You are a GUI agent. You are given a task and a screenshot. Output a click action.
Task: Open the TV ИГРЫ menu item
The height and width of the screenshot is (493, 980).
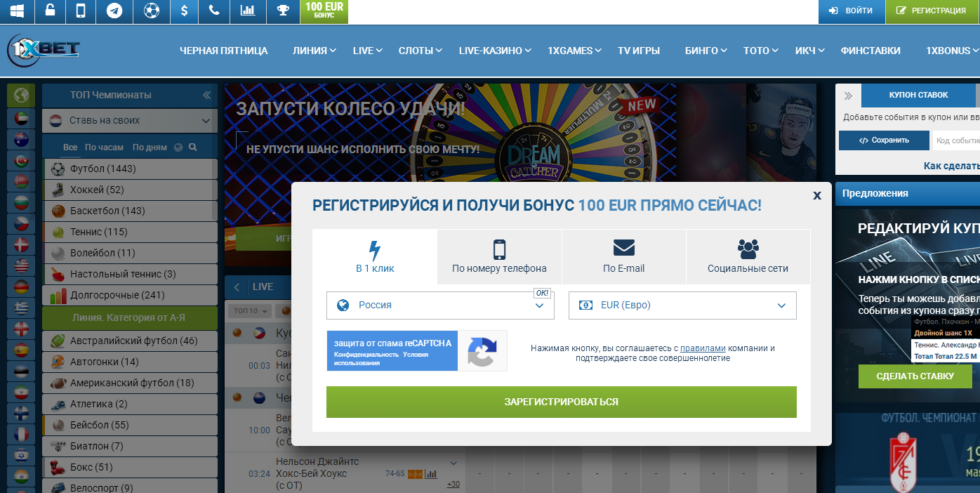click(x=639, y=51)
